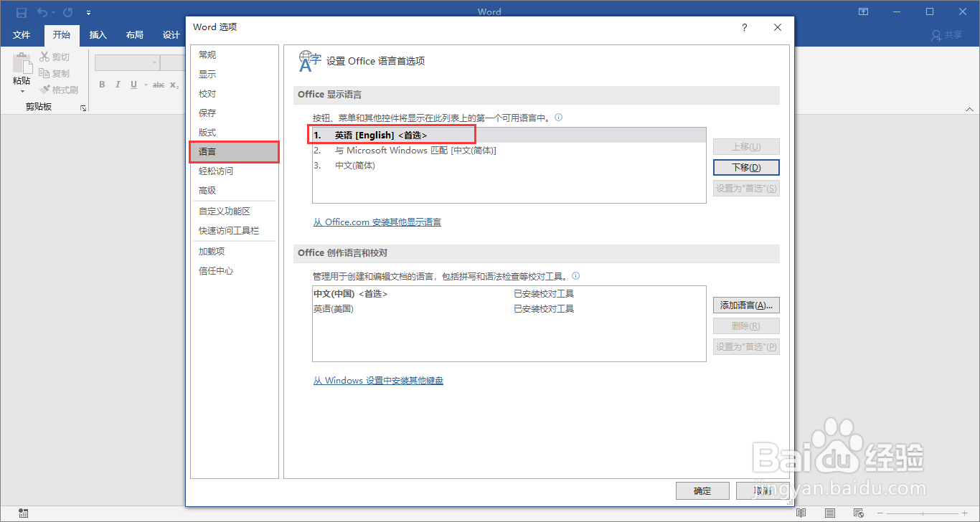Screen dimensions: 980x522
Task: Switch to the 插入 ribbon tab
Action: (98, 35)
